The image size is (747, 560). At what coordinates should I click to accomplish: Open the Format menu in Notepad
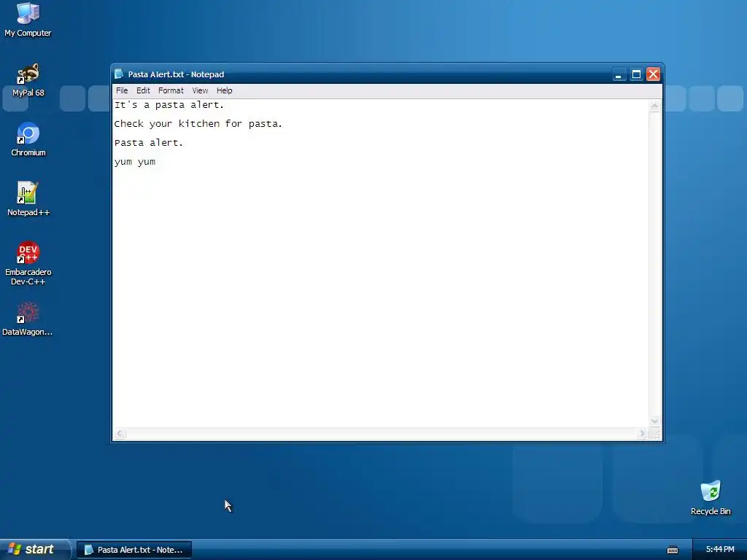pos(171,90)
